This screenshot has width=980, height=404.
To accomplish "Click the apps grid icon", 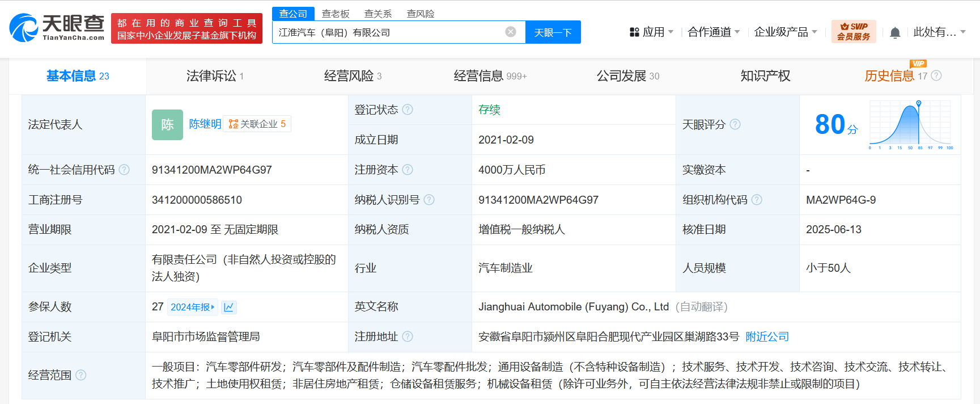I will [x=634, y=32].
